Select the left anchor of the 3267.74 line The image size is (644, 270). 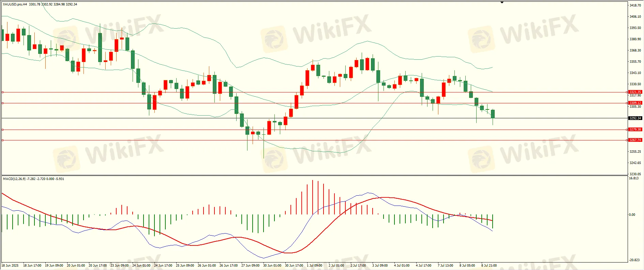(3, 140)
